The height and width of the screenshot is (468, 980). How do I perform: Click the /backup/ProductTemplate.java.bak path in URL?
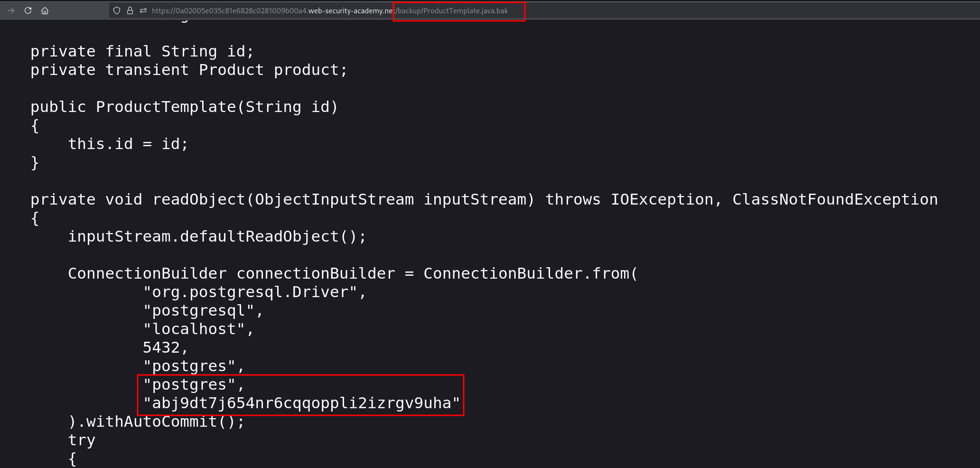click(x=452, y=10)
